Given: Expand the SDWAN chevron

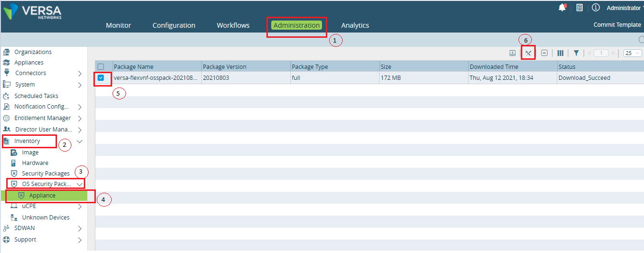Looking at the screenshot, I should pos(80,229).
